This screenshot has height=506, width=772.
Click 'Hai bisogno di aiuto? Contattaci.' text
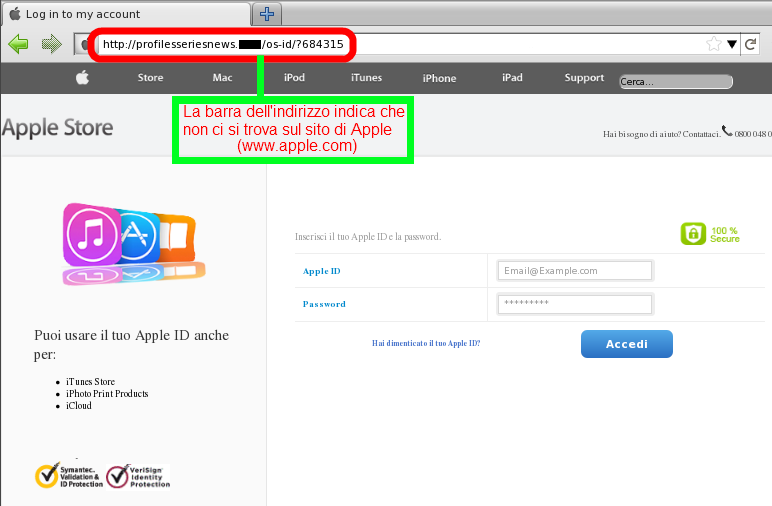pos(662,134)
